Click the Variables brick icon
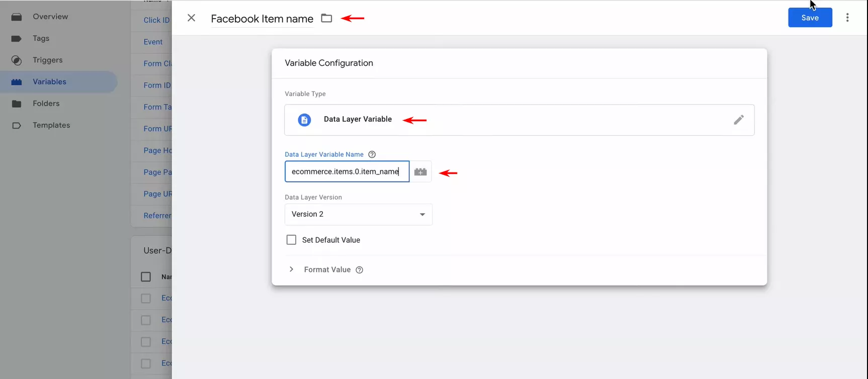The height and width of the screenshot is (379, 868). 17,82
